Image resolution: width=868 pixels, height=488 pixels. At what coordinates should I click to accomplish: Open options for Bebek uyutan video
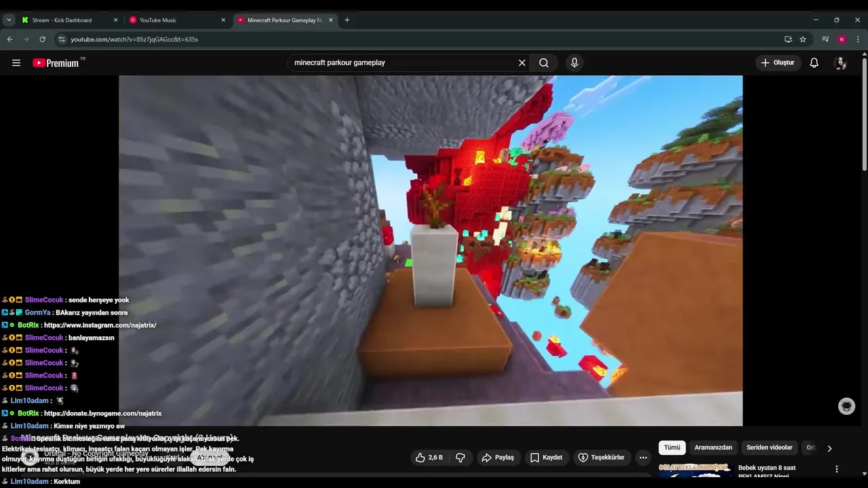pos(837,469)
